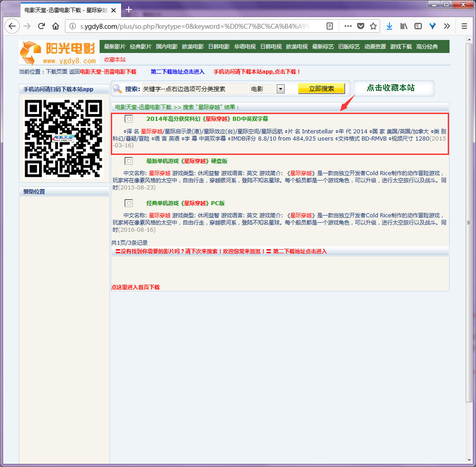Open 经典影片 menu item
476x467 pixels.
(x=140, y=47)
